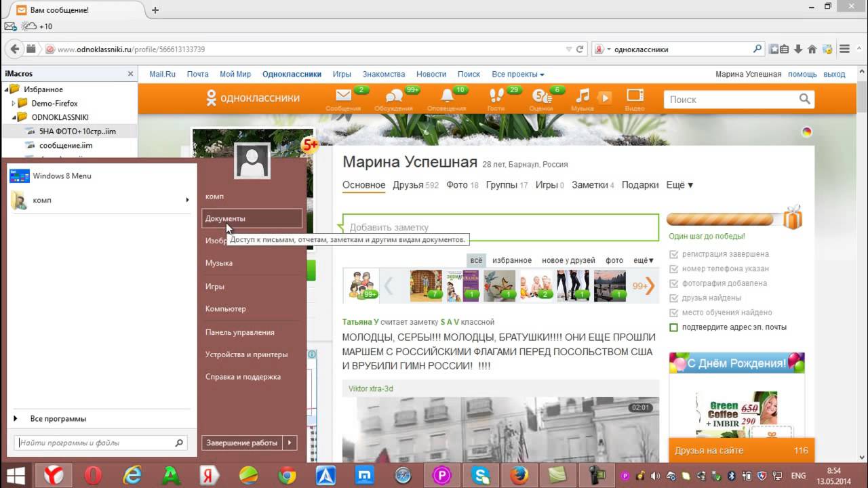Expand the Все проекты dropdown
Screen dimensions: 868x488
518,75
